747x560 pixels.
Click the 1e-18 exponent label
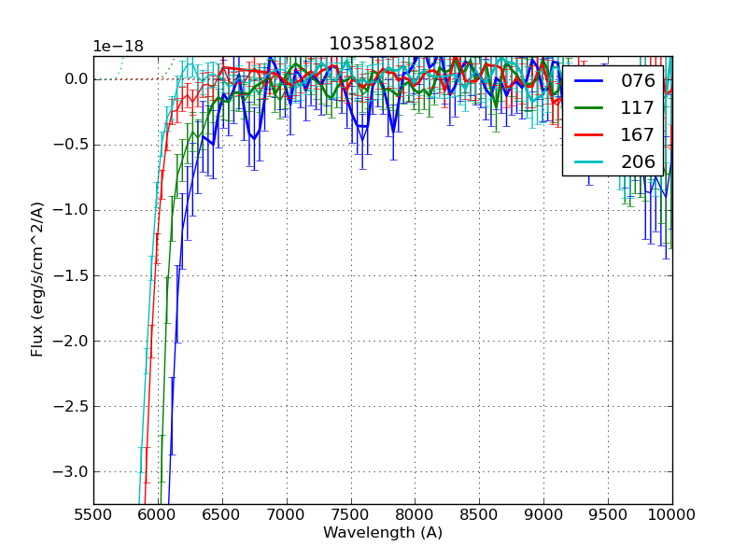(x=118, y=47)
